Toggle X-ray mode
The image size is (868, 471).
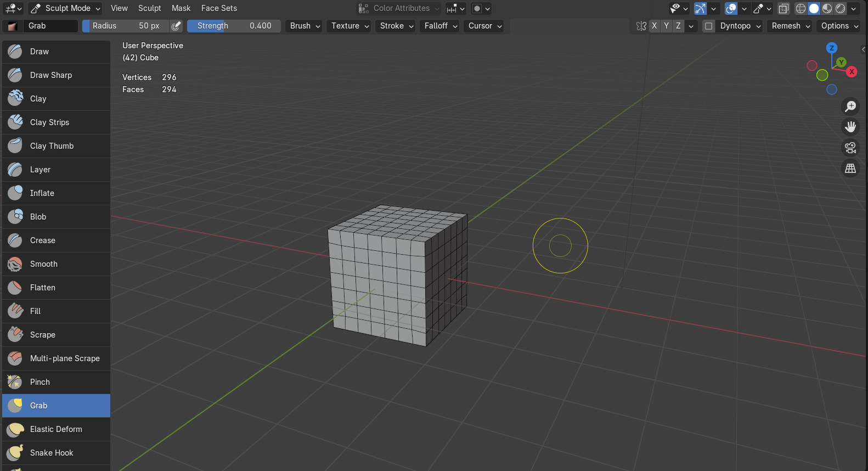(784, 8)
